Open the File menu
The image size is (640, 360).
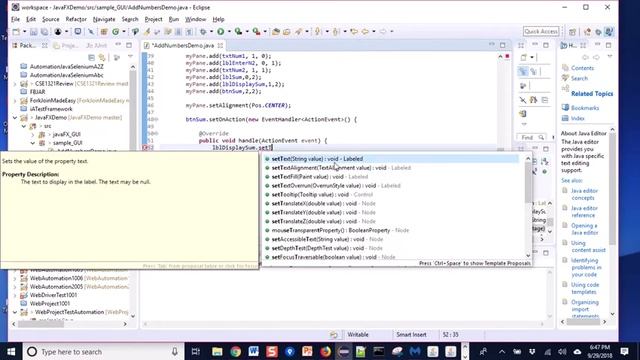(16, 19)
